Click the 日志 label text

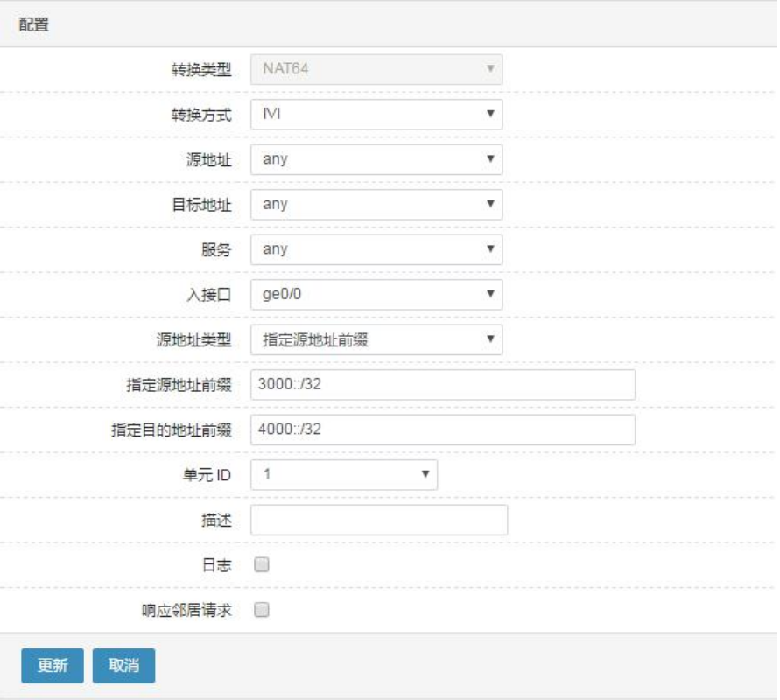[x=217, y=565]
